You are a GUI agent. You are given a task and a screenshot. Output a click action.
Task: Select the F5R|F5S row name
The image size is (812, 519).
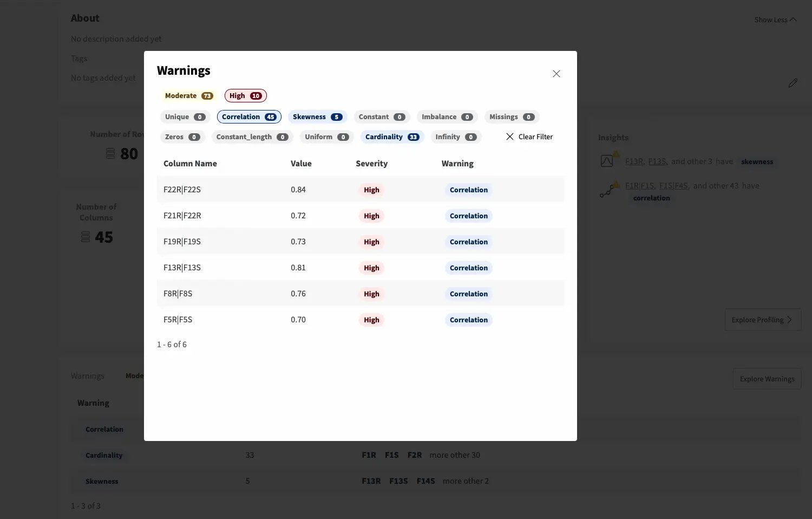[178, 320]
